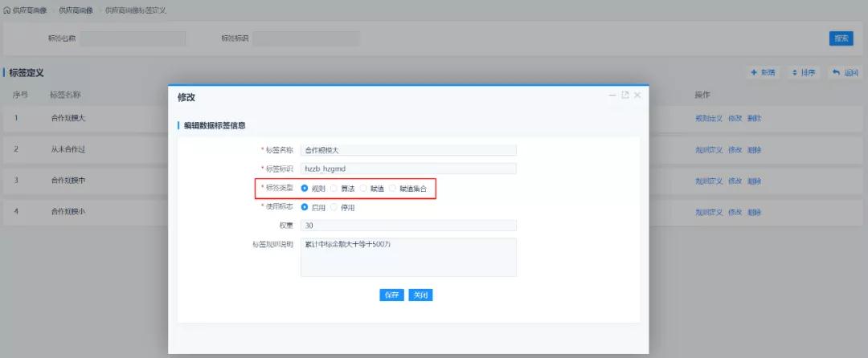This screenshot has height=358, width=868.
Task: Click the 序号 column header
Action: click(20, 95)
